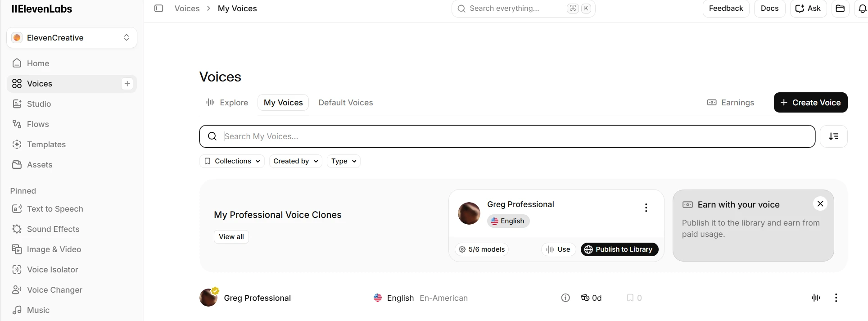
Task: Open the pinned Music tool
Action: pyautogui.click(x=72, y=310)
